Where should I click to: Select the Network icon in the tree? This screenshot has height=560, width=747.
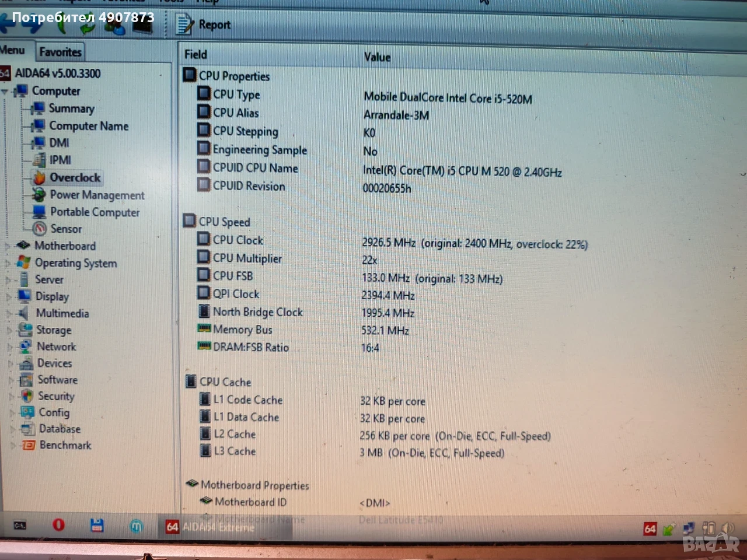click(x=26, y=346)
